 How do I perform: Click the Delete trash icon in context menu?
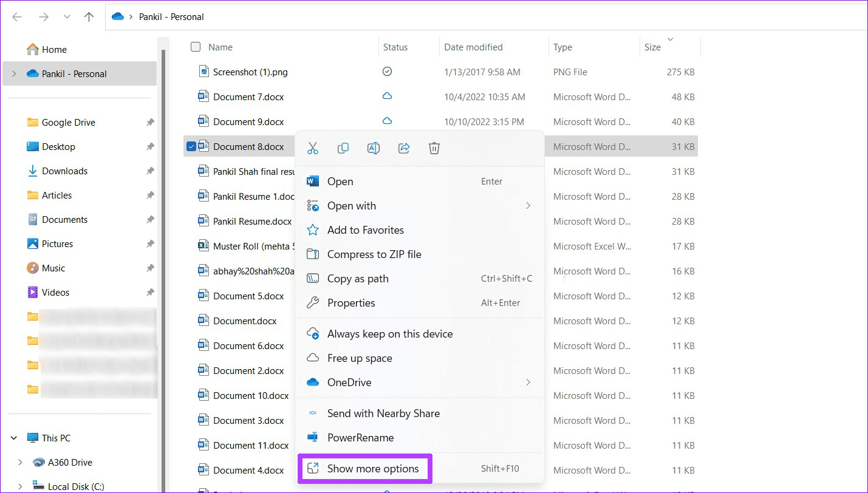(434, 148)
